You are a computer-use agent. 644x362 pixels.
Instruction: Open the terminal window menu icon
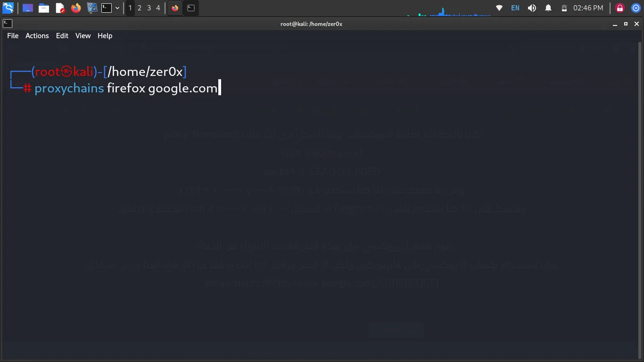point(7,24)
